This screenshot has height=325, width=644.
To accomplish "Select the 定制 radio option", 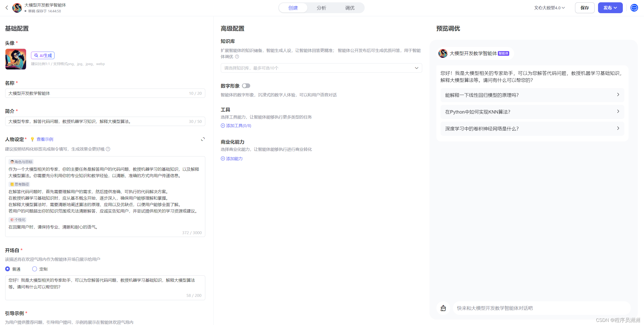I will coord(35,269).
